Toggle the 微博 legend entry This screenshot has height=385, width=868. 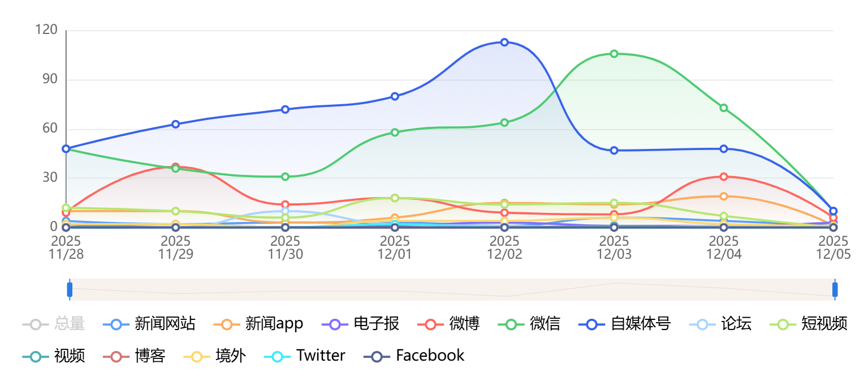click(x=449, y=324)
